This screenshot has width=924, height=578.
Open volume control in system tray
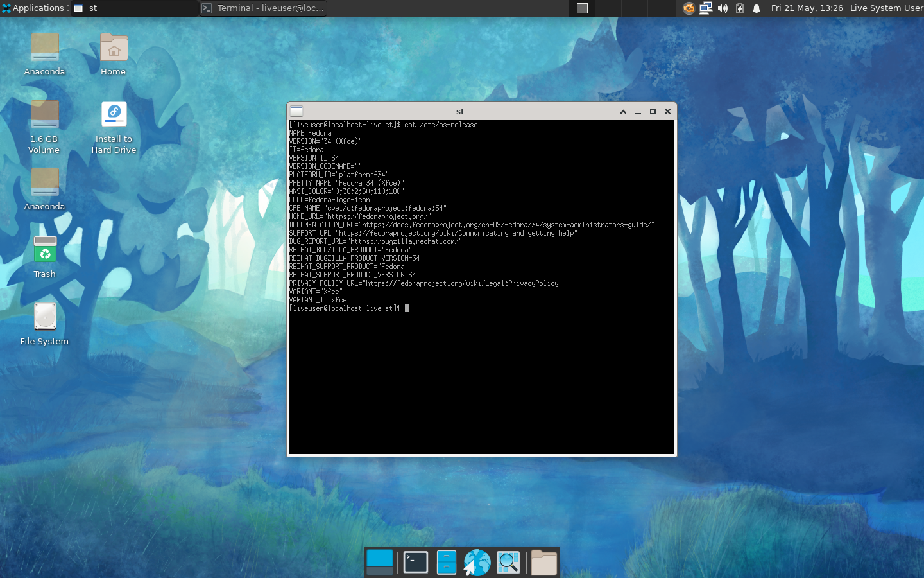pos(723,8)
